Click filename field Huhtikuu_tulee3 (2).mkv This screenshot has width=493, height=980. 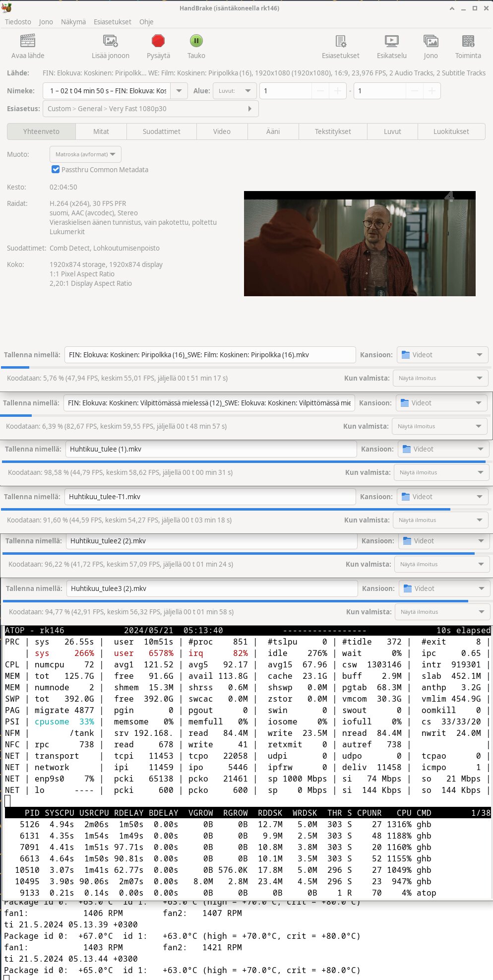tap(212, 588)
